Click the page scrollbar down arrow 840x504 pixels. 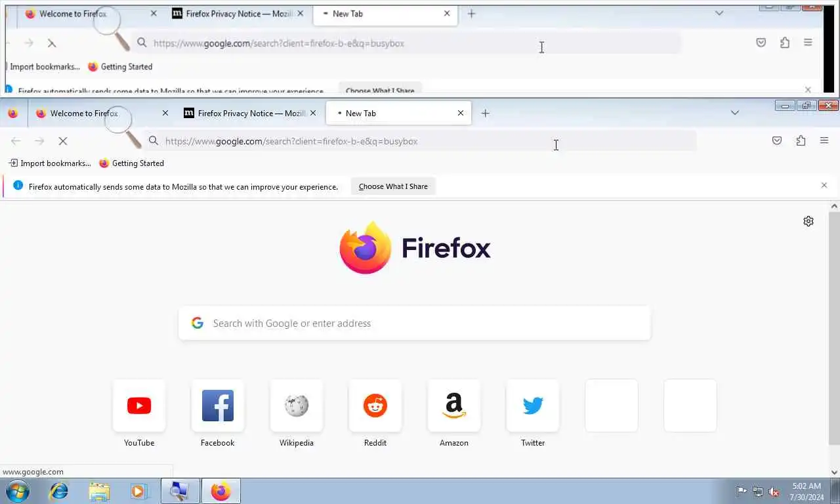point(834,472)
